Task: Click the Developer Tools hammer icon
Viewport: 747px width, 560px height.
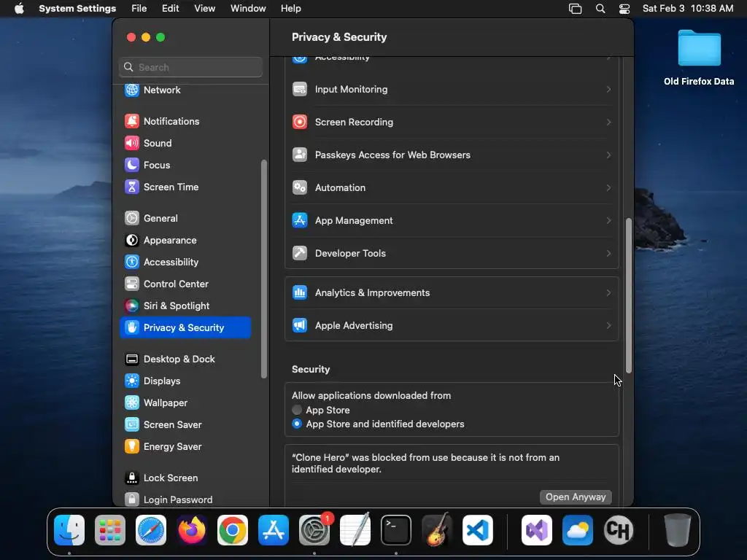Action: (x=300, y=253)
